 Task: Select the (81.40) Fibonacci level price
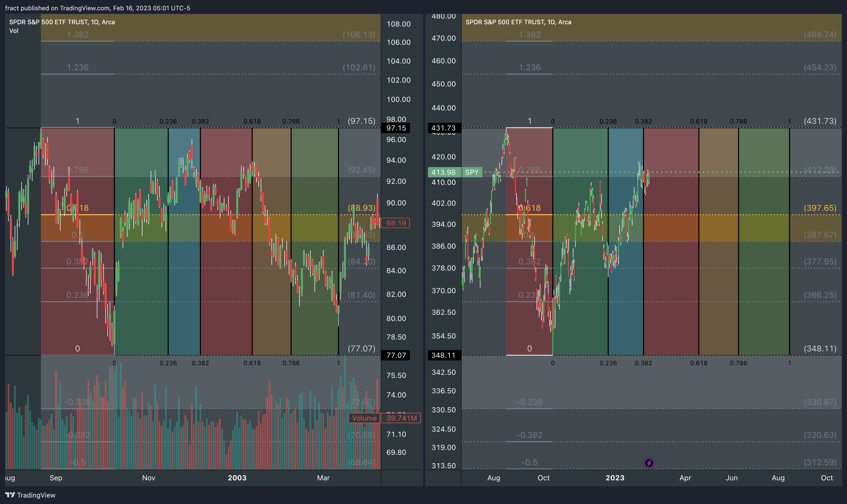point(361,295)
